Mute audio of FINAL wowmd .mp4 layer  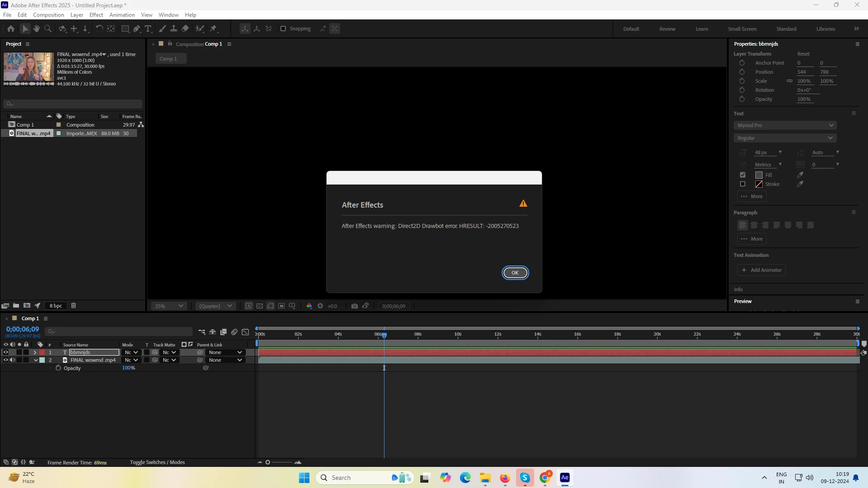12,360
